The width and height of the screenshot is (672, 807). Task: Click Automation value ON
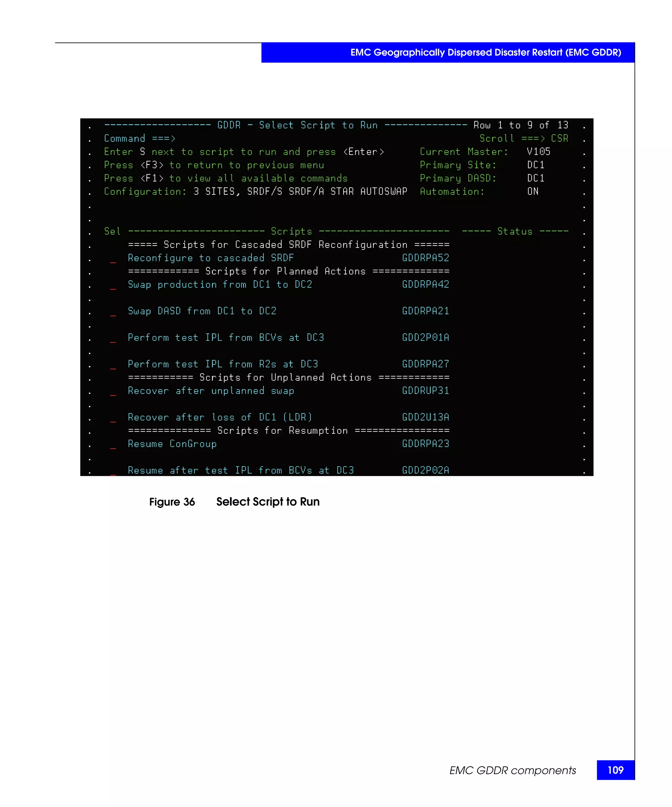(x=533, y=191)
